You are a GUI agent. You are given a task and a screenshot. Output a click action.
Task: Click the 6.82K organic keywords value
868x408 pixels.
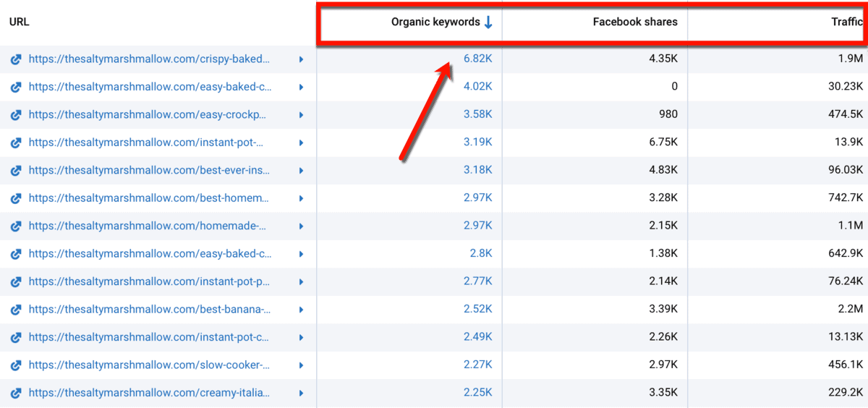tap(478, 59)
